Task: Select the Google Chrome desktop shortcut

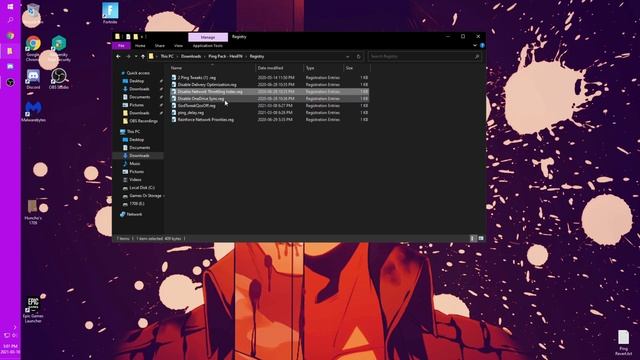Action: pos(33,49)
